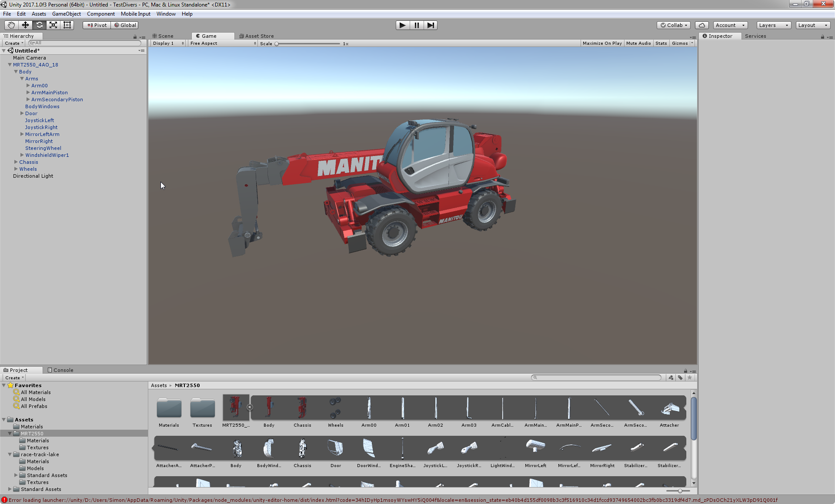Toggle Mute Audio in Game view
This screenshot has width=835, height=504.
(x=638, y=43)
